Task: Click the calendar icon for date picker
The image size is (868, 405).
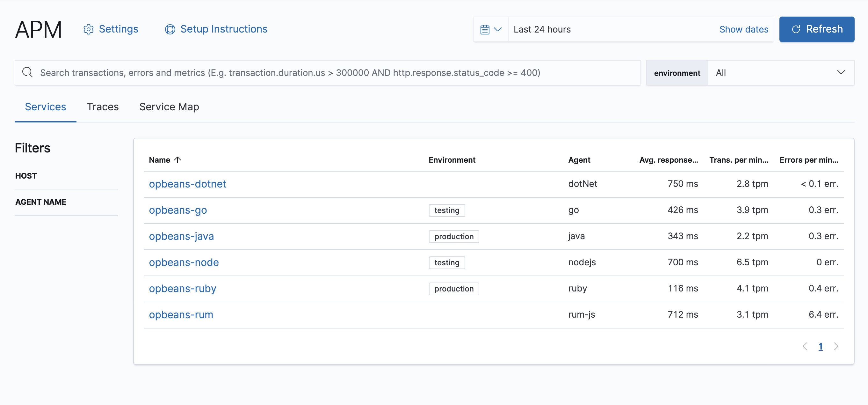Action: coord(485,29)
